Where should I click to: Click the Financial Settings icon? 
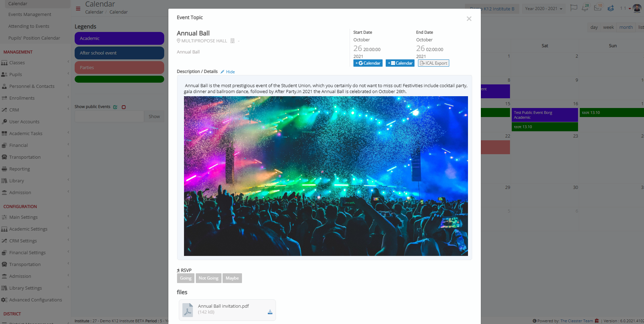5,253
